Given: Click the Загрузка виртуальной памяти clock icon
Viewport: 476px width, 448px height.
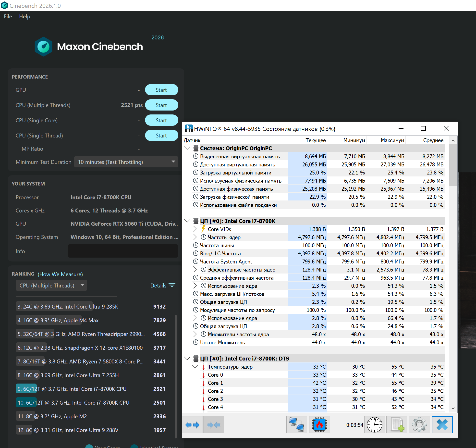Looking at the screenshot, I should click(x=195, y=172).
